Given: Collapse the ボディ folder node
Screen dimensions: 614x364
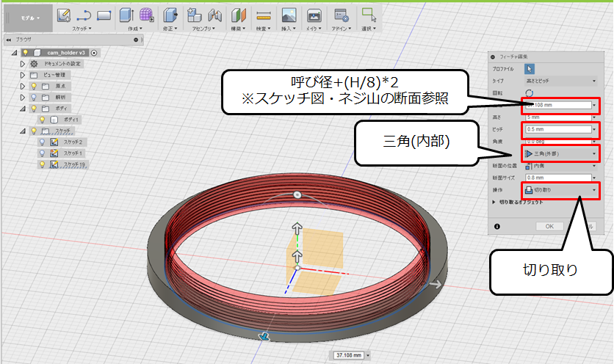Looking at the screenshot, I should pos(23,109).
